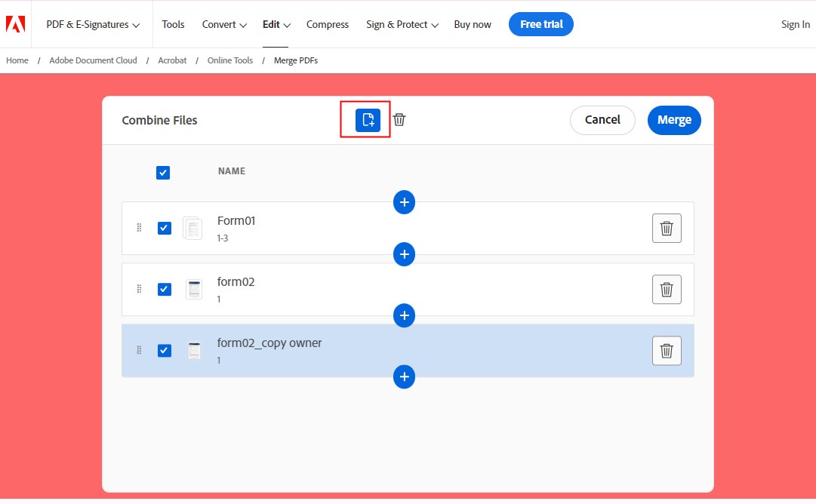Delete form02_copy owner using its trash icon
This screenshot has height=504, width=816.
(667, 350)
